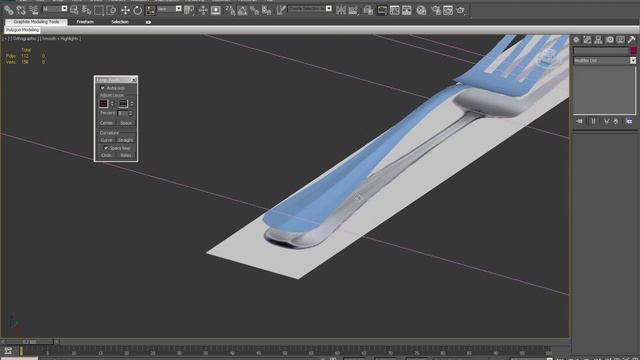
Task: Pick the Rectangular Selection Region tool
Action: point(99,10)
